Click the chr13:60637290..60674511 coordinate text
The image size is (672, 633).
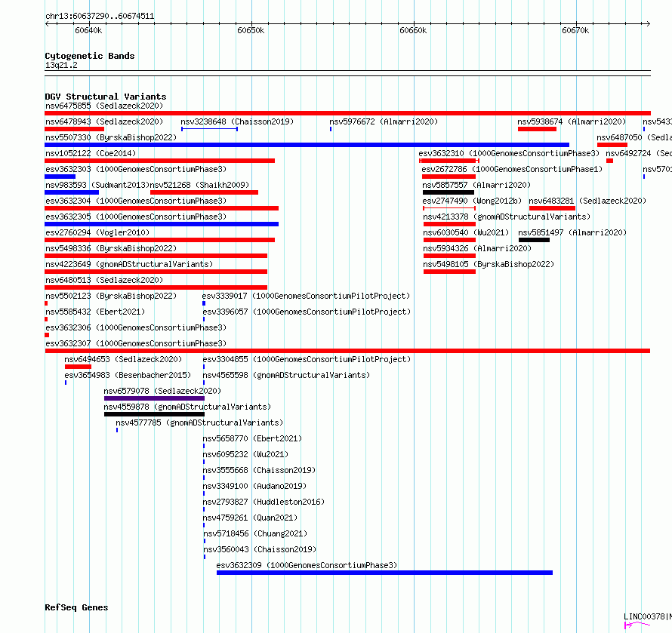[100, 17]
